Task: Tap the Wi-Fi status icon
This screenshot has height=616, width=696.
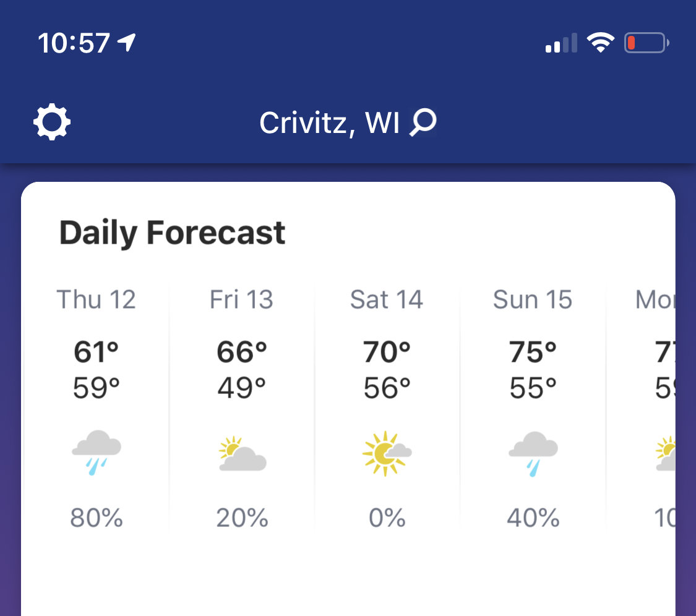Action: coord(601,43)
